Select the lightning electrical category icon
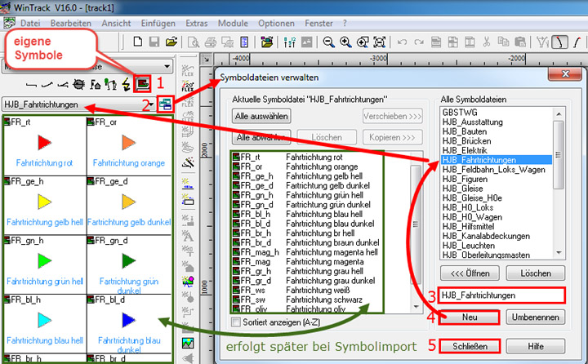The height and width of the screenshot is (364, 588). click(127, 85)
